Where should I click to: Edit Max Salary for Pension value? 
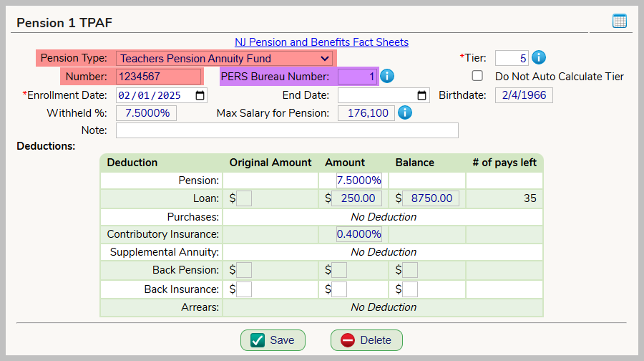click(x=366, y=113)
